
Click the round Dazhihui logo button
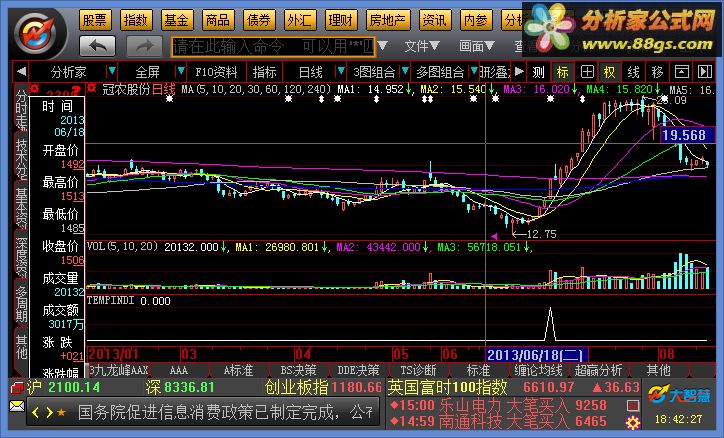click(x=36, y=33)
